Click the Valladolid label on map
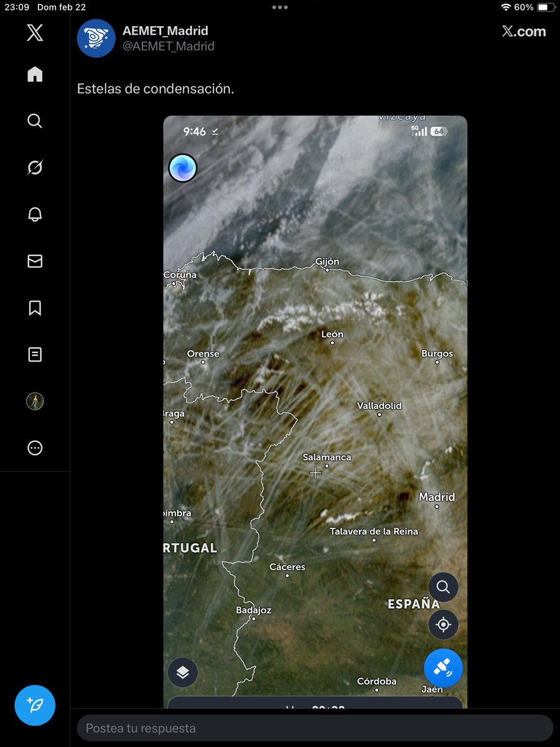Screen dimensions: 560x747 [x=380, y=405]
